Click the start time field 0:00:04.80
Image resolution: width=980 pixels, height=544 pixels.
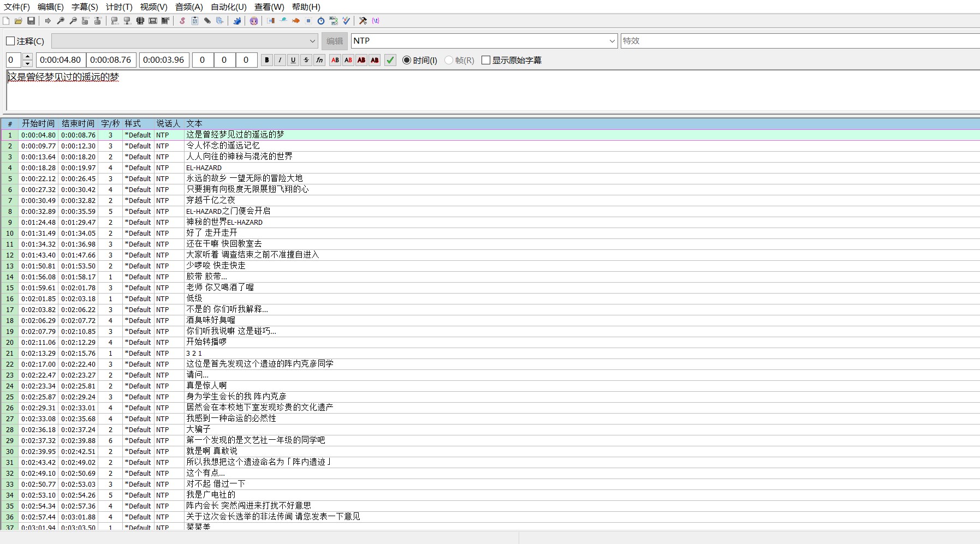[x=61, y=60]
